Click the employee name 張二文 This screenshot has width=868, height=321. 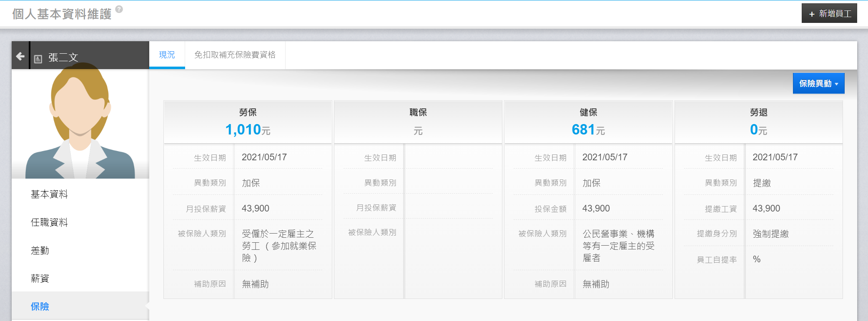(63, 57)
